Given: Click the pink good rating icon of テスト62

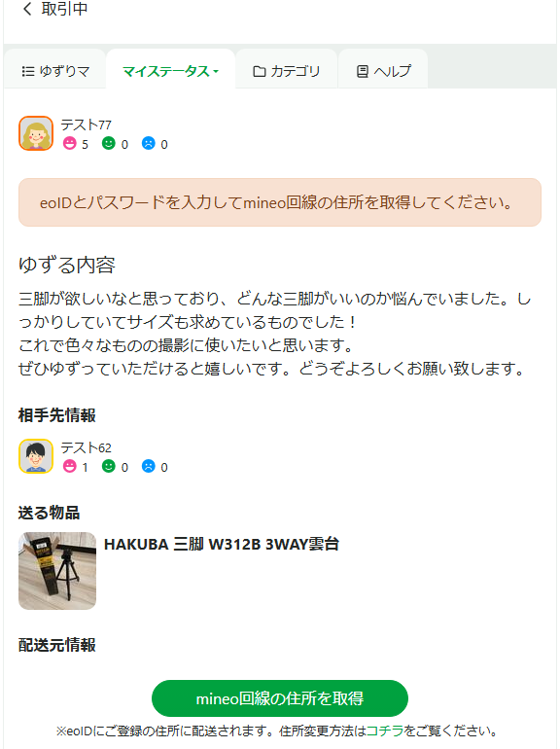Looking at the screenshot, I should click(70, 466).
